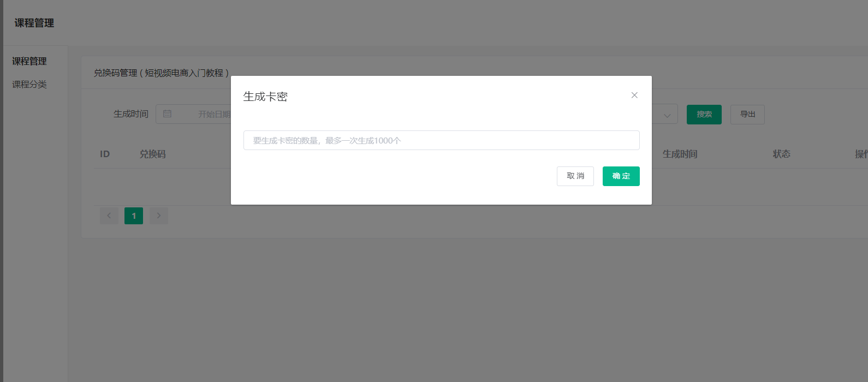Click the green 搜索 button
The width and height of the screenshot is (868, 382).
click(704, 115)
